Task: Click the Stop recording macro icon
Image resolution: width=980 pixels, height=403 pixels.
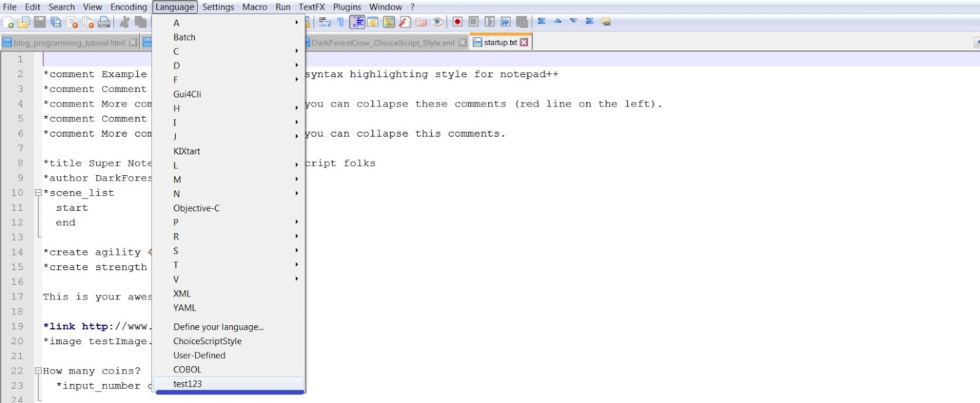Action: [x=473, y=21]
